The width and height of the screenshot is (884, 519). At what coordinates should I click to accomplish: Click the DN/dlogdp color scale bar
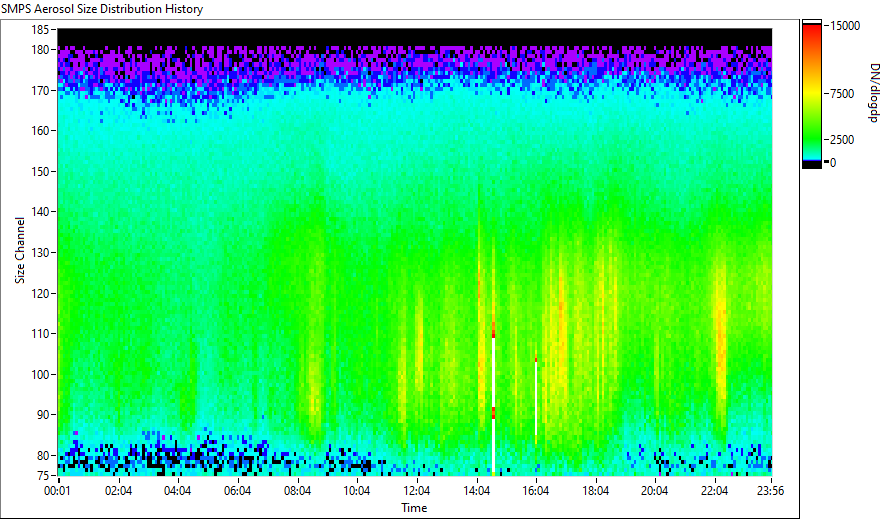click(812, 94)
